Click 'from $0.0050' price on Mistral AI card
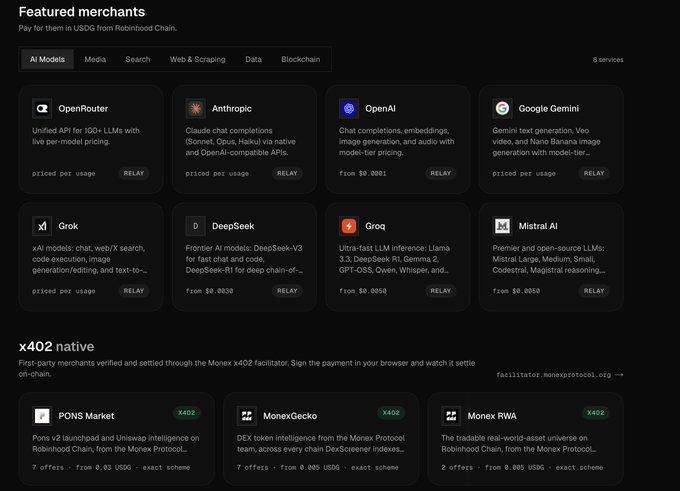Viewport: 680px width, 491px height. click(516, 291)
